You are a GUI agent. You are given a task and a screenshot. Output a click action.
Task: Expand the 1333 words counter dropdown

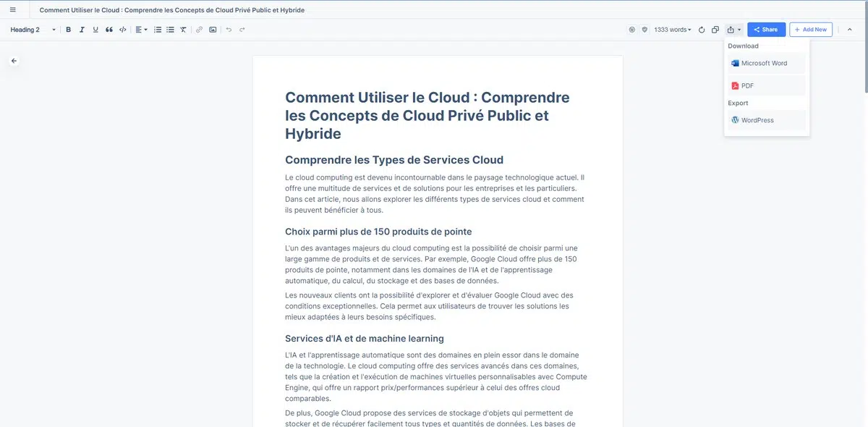tap(673, 30)
